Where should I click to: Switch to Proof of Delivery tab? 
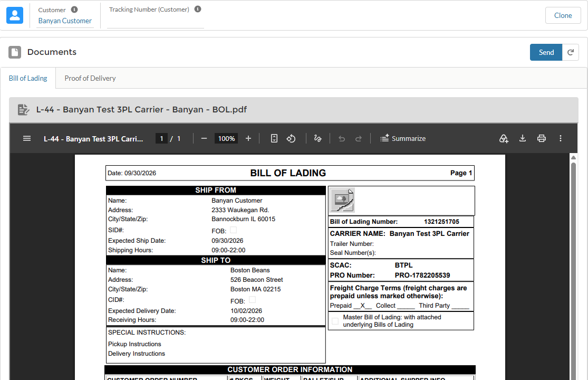90,78
